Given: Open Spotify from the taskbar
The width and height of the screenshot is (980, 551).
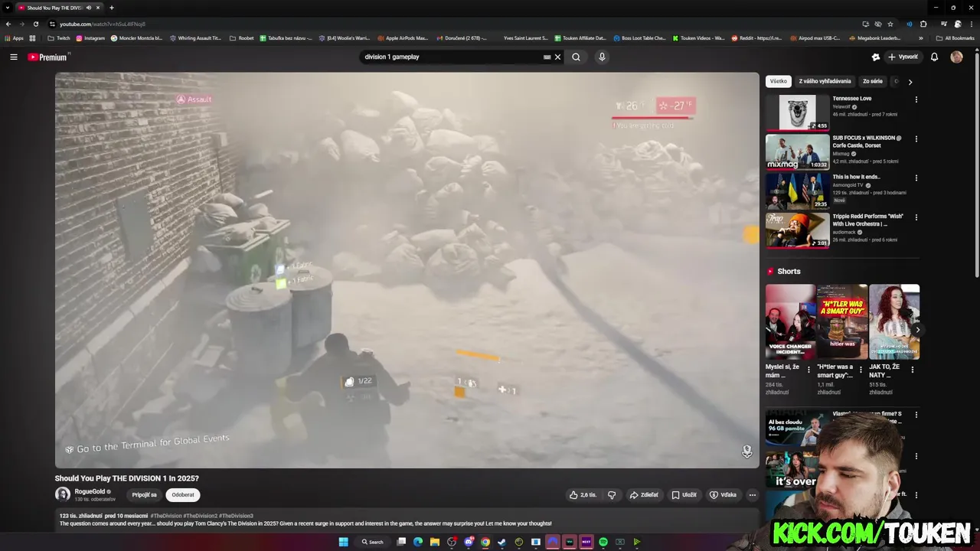Looking at the screenshot, I should 603,542.
